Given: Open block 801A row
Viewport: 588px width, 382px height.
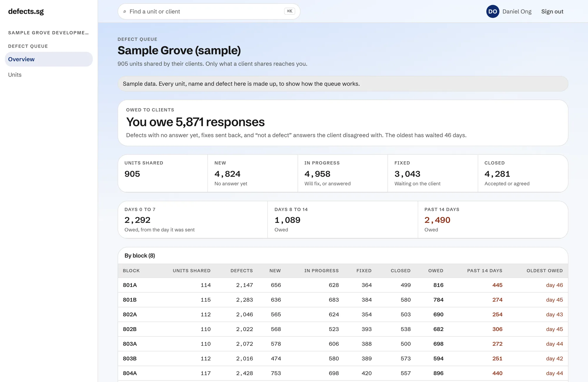Looking at the screenshot, I should click(x=343, y=285).
